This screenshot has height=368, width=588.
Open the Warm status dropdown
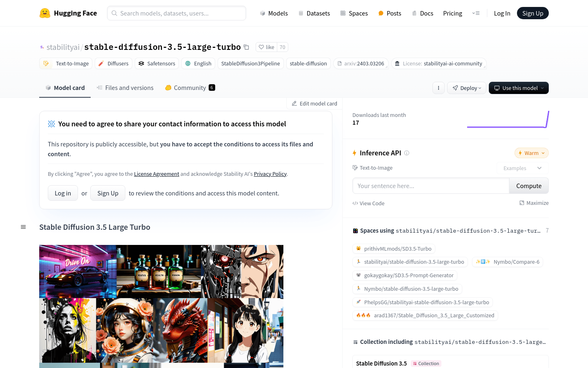pos(531,153)
